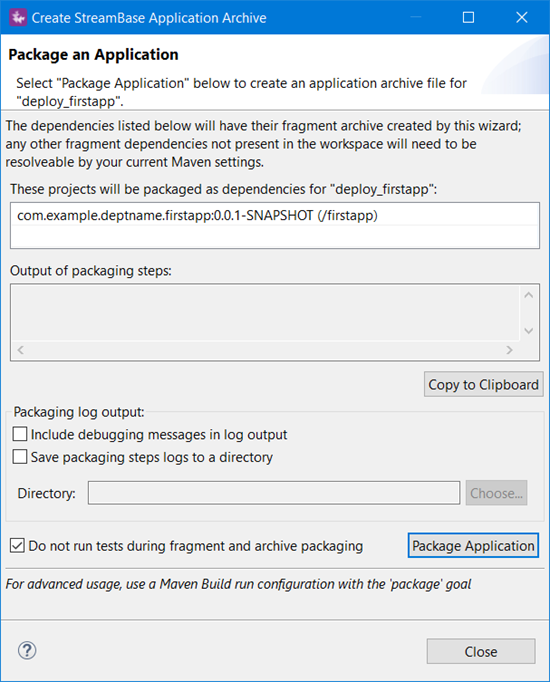Screen dimensions: 550x682
Task: Click the StreamBase app icon in title bar
Action: pos(18,17)
